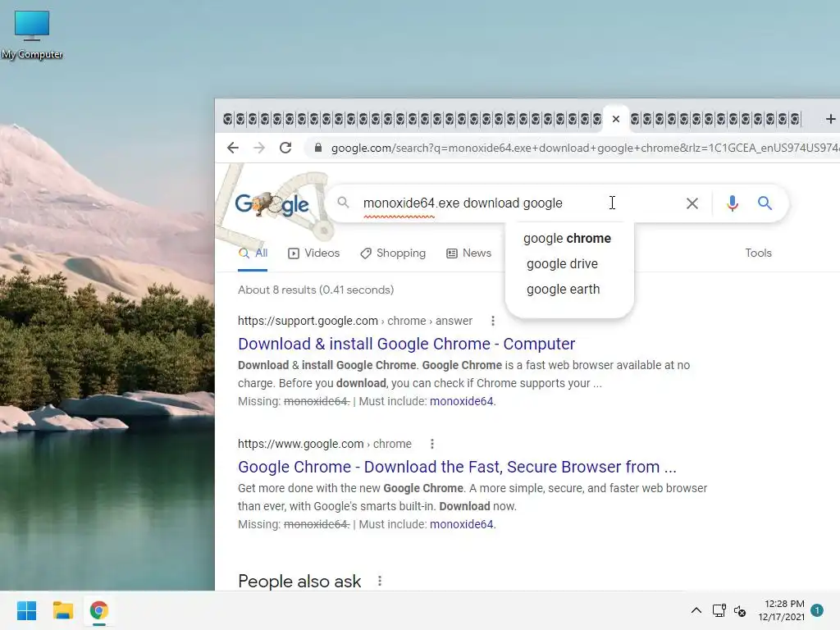Click the Google doodle logo

[272, 204]
